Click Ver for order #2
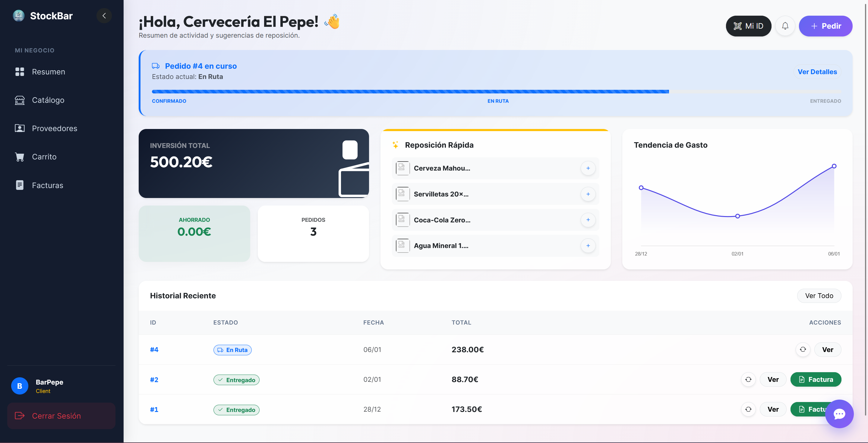 773,379
